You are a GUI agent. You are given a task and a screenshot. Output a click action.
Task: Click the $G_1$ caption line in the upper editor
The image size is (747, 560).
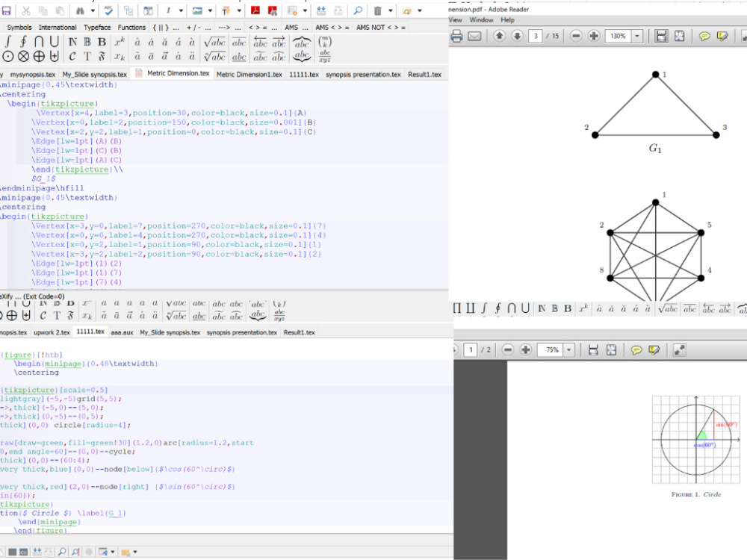click(x=43, y=178)
